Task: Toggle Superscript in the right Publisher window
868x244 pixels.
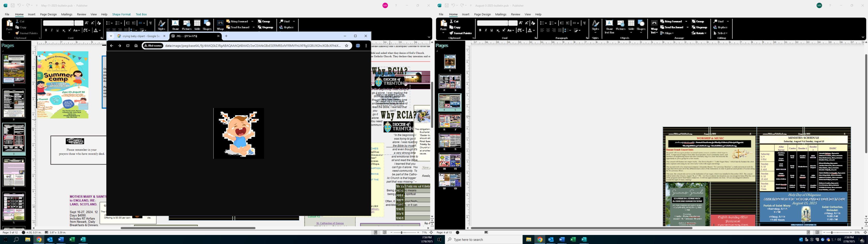Action: click(x=504, y=30)
